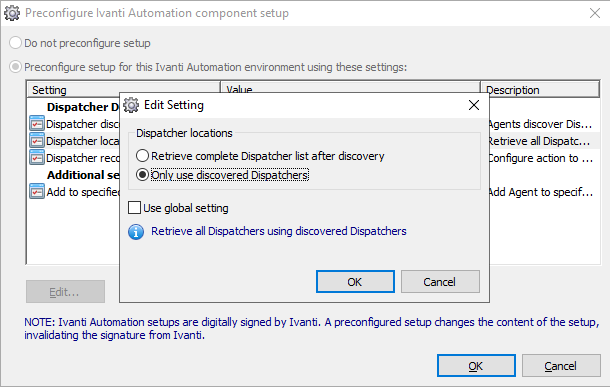This screenshot has height=387, width=610.
Task: Click 'Add Agent to specif...' description cell
Action: pyautogui.click(x=541, y=192)
